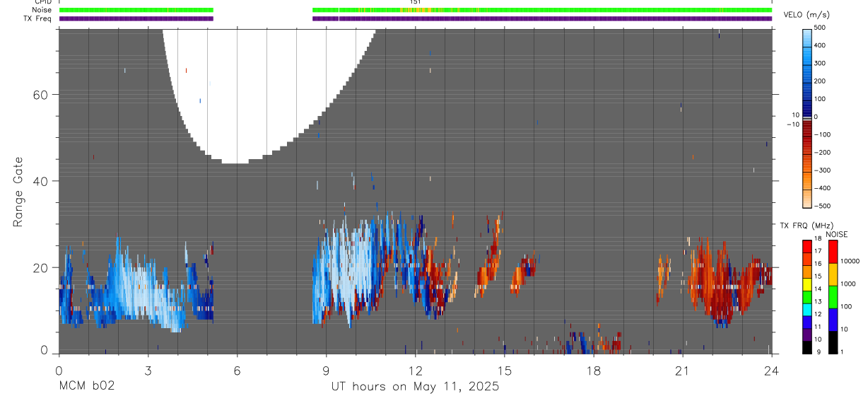Click the blue swatch in the NOISE legend
This screenshot has width=868, height=401.
click(833, 319)
